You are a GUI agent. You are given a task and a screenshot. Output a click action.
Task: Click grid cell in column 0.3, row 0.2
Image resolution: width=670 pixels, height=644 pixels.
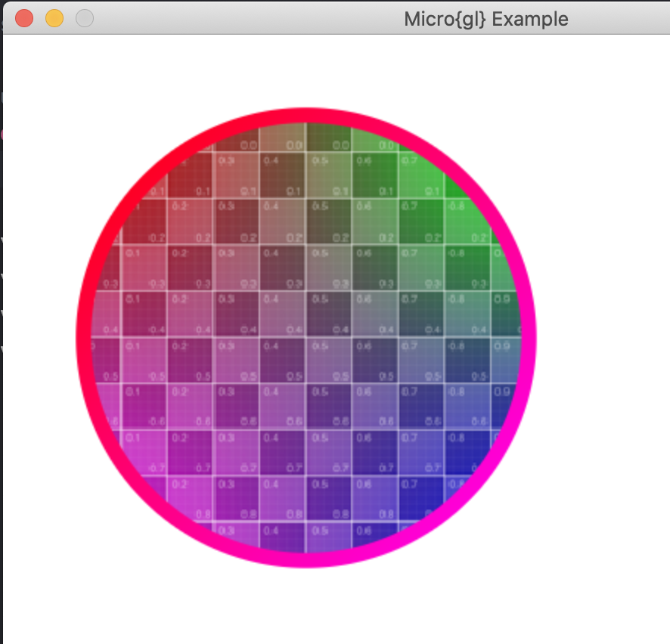(x=237, y=221)
